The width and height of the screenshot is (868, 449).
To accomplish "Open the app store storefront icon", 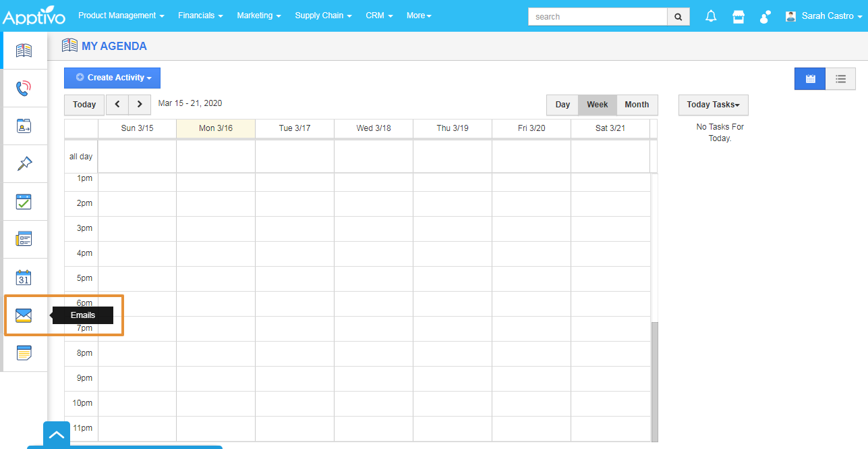I will (739, 16).
